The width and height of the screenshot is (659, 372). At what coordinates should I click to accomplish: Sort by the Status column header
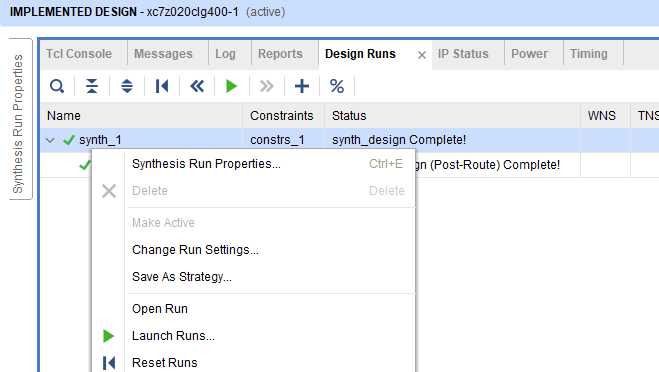tap(452, 116)
